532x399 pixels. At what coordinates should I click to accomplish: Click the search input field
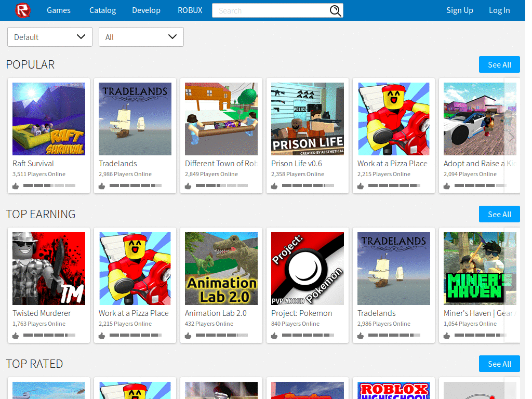[270, 10]
